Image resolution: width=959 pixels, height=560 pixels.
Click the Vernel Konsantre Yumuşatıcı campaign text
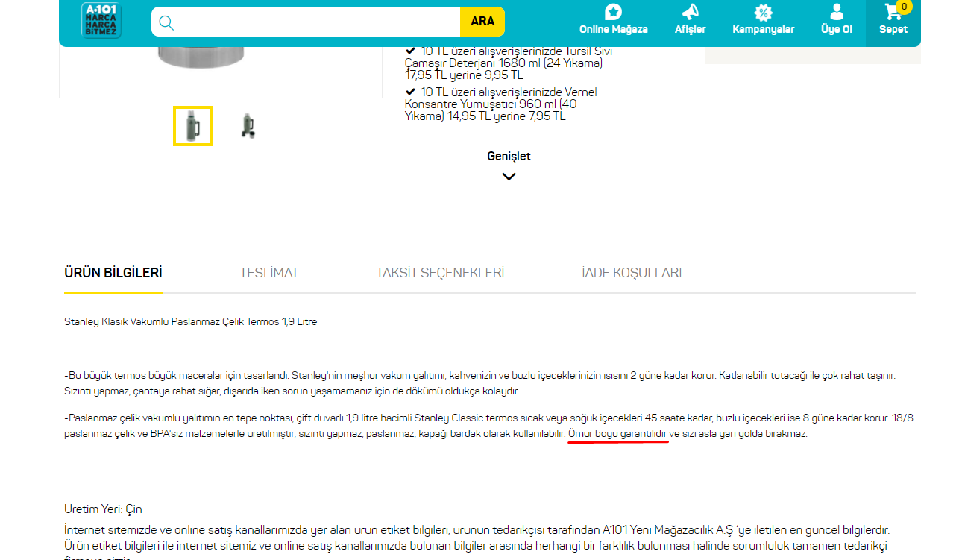(501, 104)
